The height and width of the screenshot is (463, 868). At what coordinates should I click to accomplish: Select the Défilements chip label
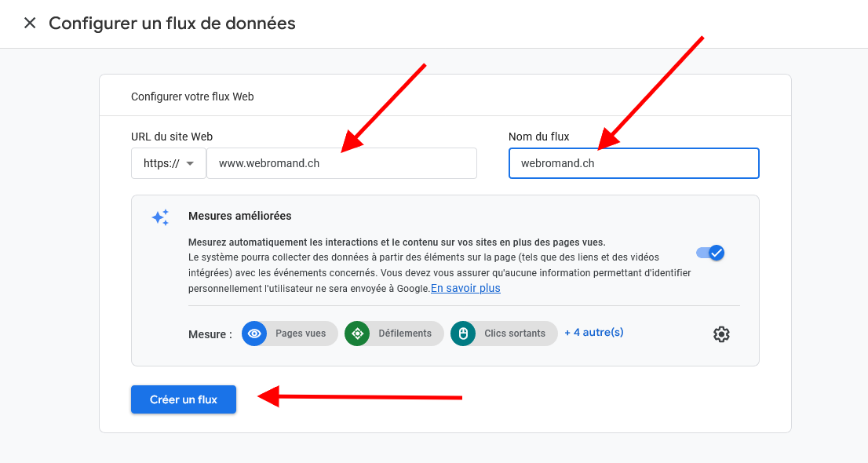pos(405,334)
